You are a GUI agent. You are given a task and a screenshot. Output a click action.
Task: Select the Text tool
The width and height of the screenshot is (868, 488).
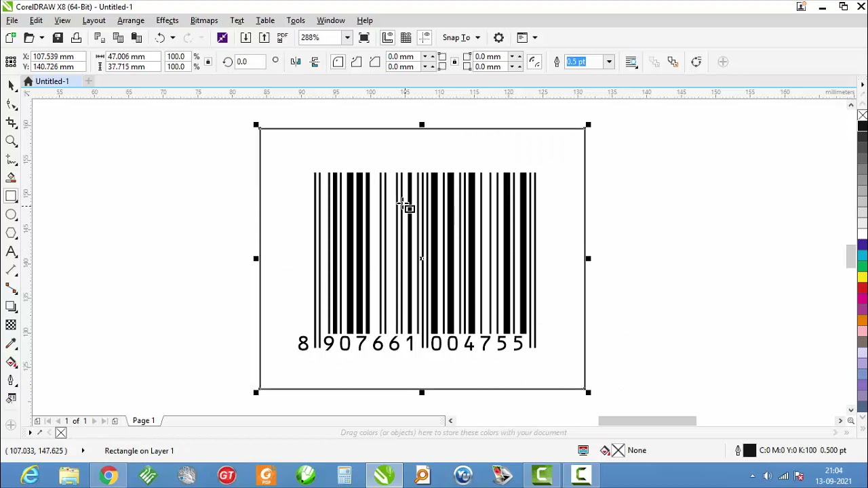(x=11, y=251)
